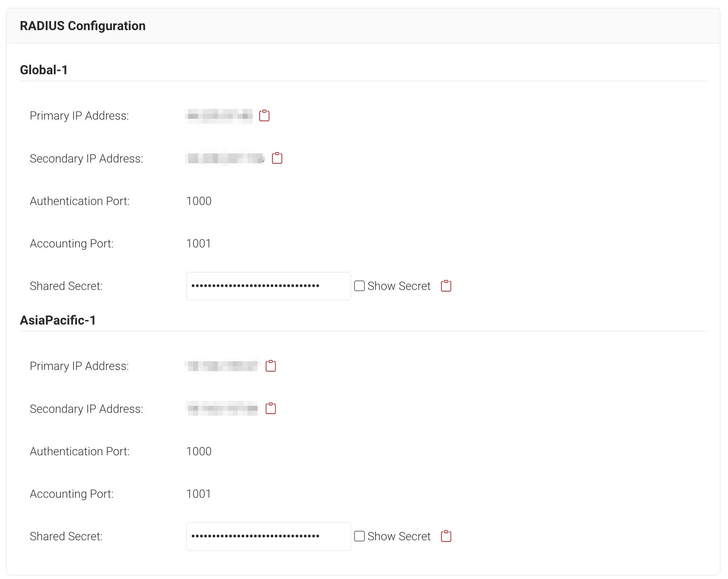Select the AsiaPacific-1 section heading
The height and width of the screenshot is (579, 728).
point(58,320)
